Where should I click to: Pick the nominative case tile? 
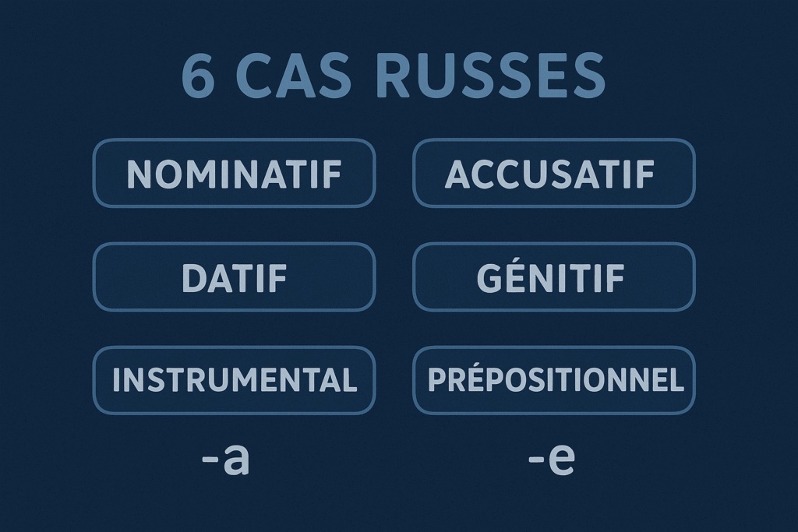234,173
